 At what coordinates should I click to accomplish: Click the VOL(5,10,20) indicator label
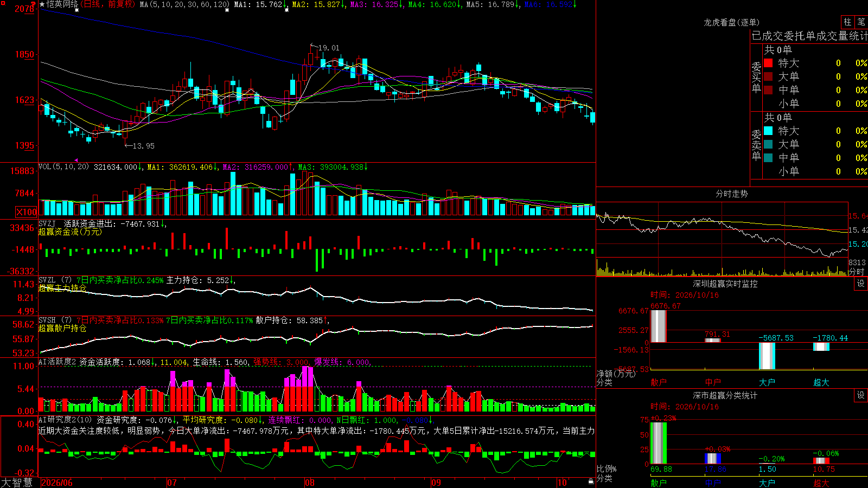63,167
